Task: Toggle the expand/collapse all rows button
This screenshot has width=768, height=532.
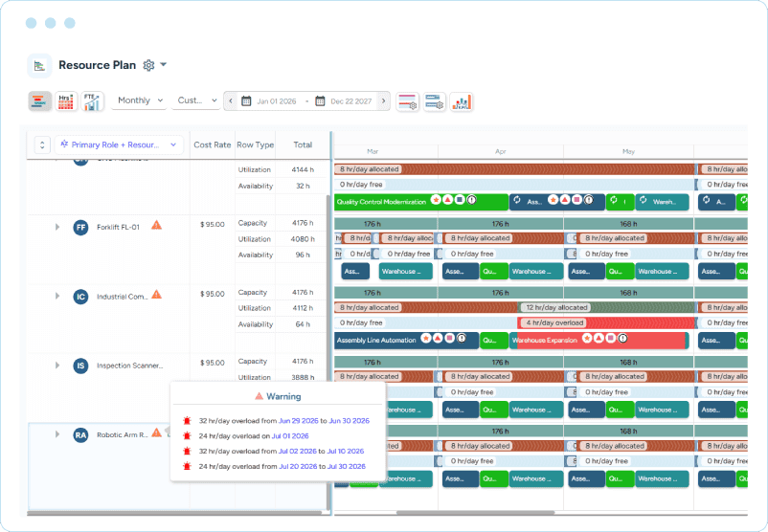Action: pos(42,144)
